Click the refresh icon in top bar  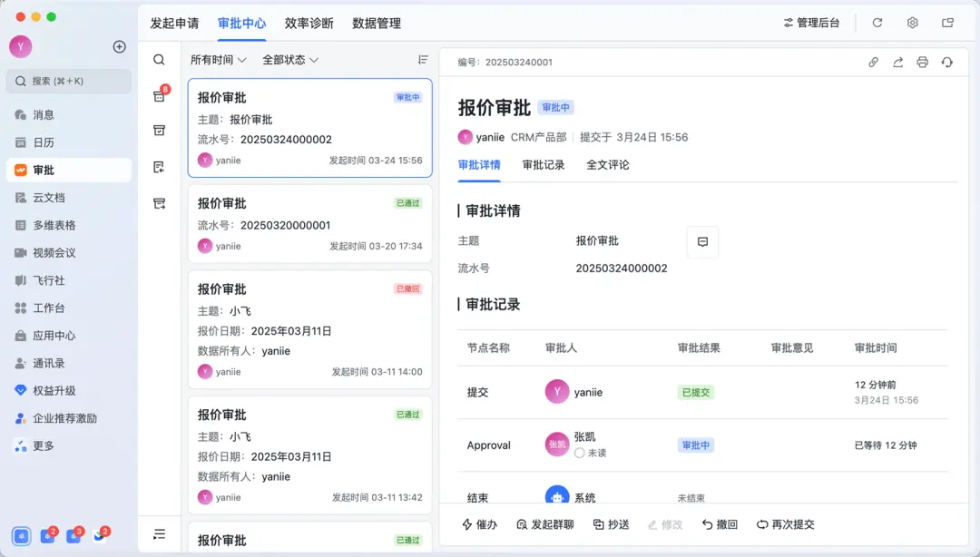(877, 23)
